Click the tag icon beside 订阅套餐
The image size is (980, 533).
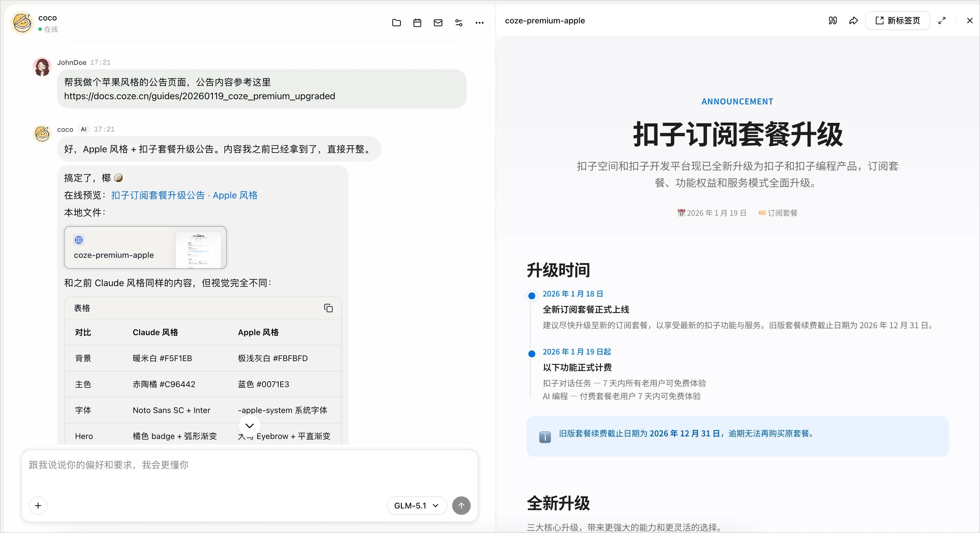click(762, 213)
